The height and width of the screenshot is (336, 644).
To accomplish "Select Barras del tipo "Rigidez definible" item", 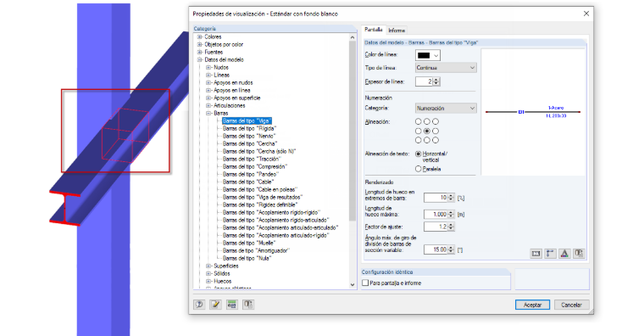I will point(260,204).
